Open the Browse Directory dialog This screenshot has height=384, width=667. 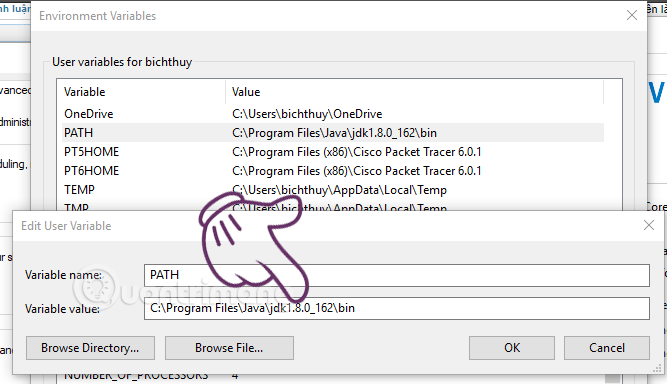point(90,348)
